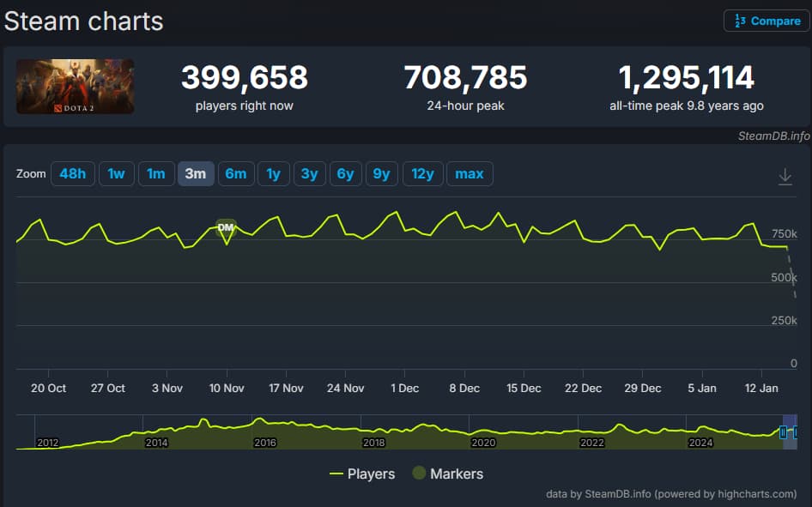Select the 9y zoom range

[381, 173]
